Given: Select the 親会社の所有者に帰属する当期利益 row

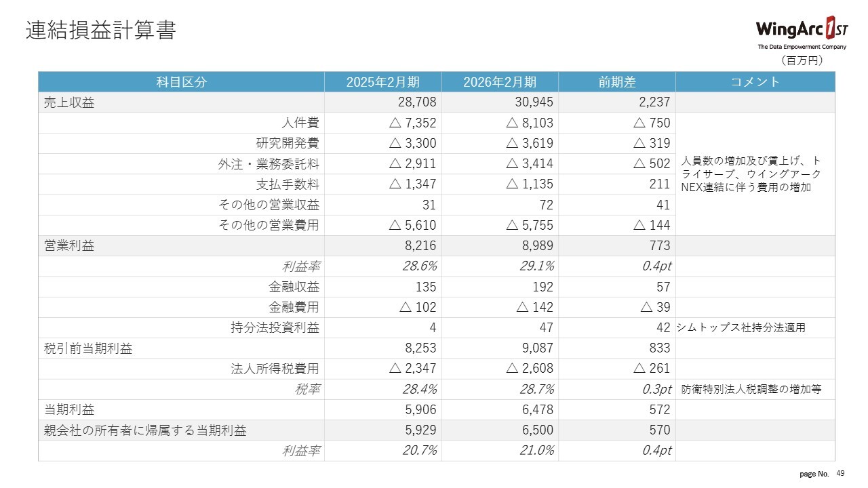Looking at the screenshot, I should pos(145,430).
